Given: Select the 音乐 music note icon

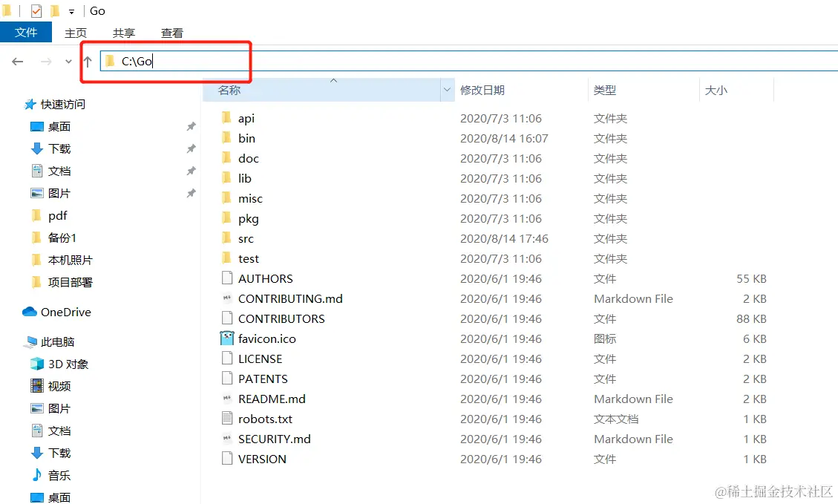Looking at the screenshot, I should (x=37, y=474).
